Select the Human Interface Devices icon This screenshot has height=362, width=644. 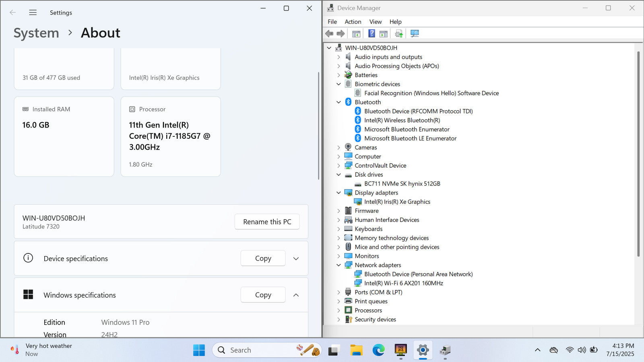(x=348, y=220)
